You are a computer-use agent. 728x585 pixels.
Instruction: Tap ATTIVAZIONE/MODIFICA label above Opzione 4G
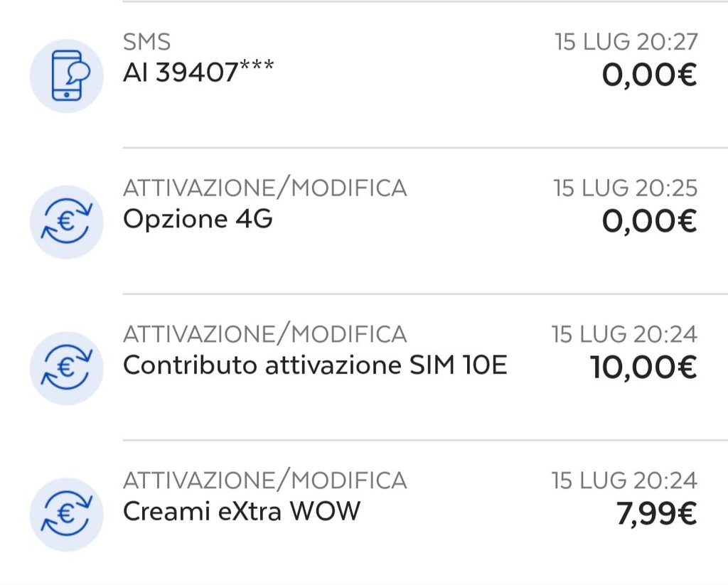pyautogui.click(x=265, y=188)
